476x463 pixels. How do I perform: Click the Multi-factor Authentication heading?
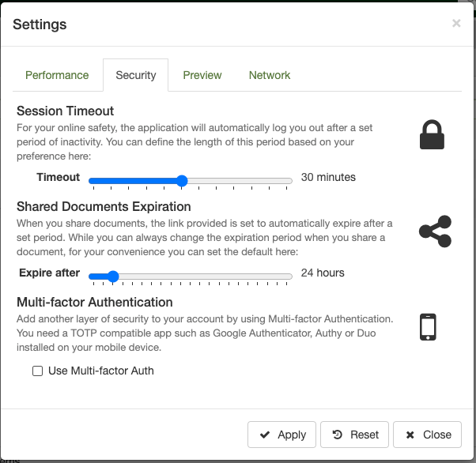click(95, 302)
